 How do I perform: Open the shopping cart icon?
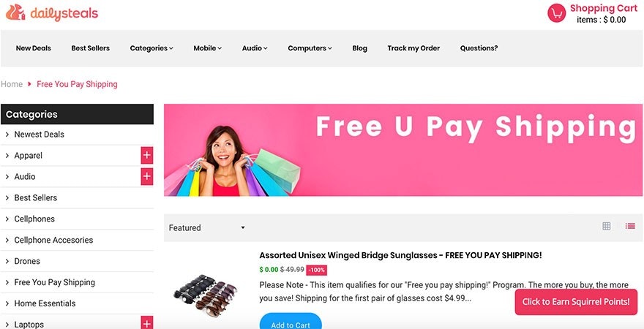(x=556, y=13)
